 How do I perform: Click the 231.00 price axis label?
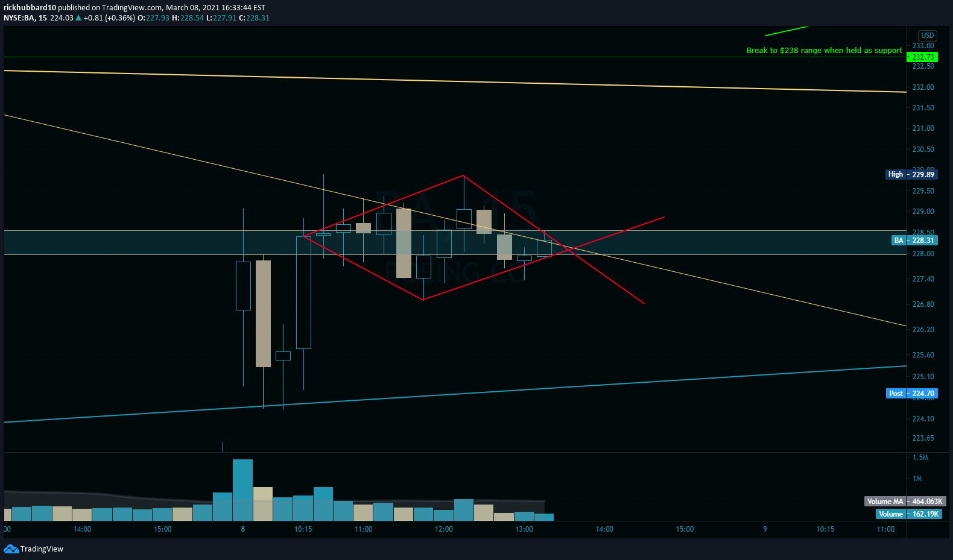tap(923, 128)
